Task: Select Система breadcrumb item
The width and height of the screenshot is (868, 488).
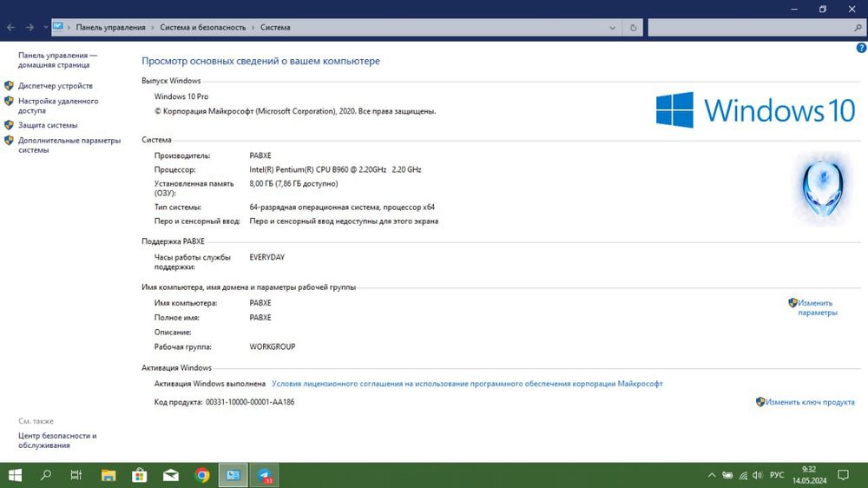Action: click(275, 27)
